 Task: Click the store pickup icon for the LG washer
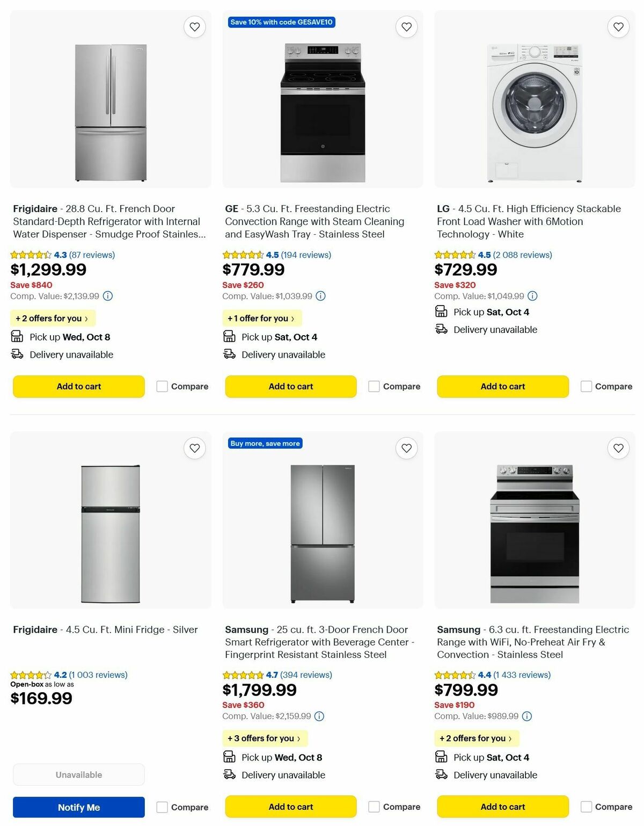coord(441,311)
